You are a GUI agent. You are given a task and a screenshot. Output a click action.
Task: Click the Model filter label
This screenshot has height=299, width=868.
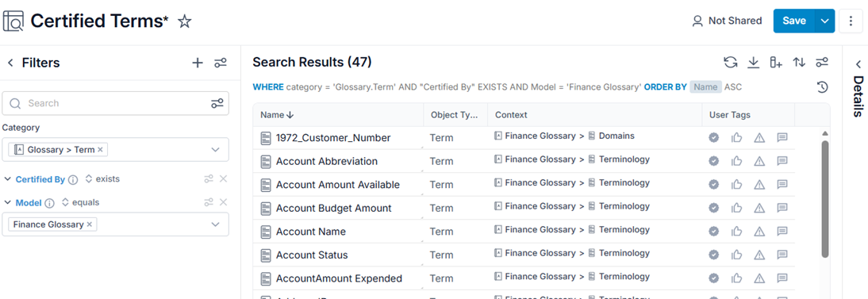tap(29, 203)
